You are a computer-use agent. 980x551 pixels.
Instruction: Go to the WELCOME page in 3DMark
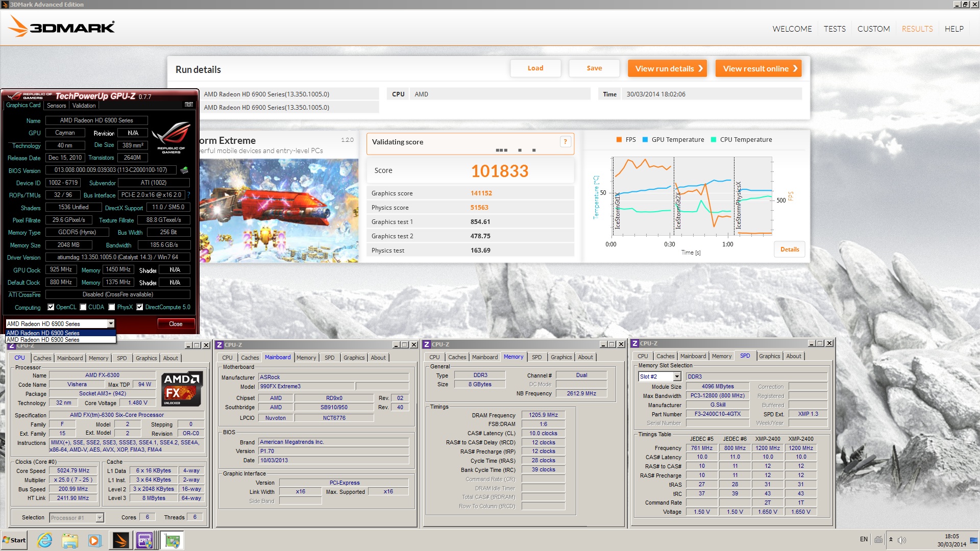(792, 29)
